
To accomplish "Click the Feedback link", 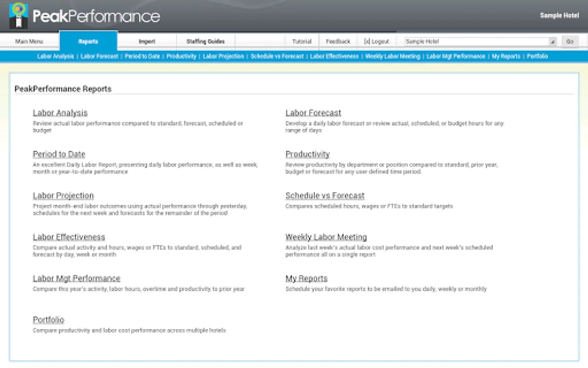I will click(338, 41).
